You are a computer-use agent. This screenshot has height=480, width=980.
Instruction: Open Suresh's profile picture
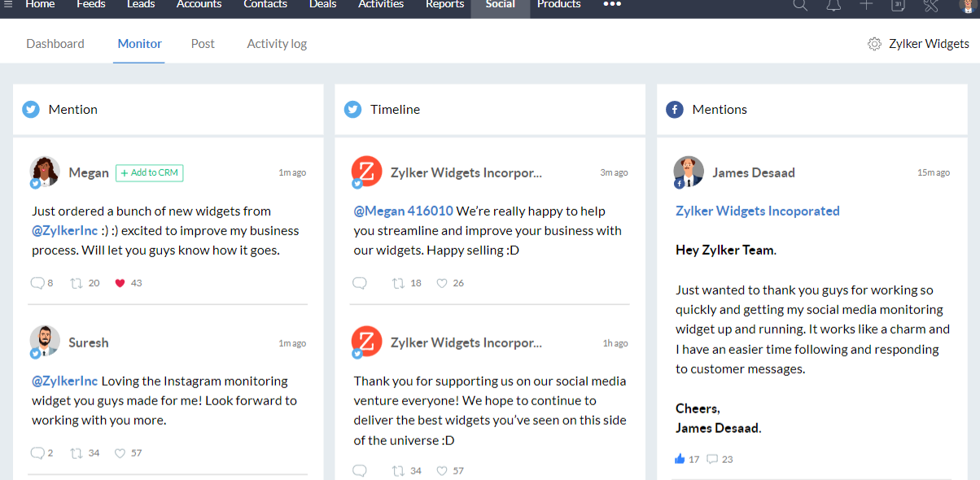click(45, 342)
